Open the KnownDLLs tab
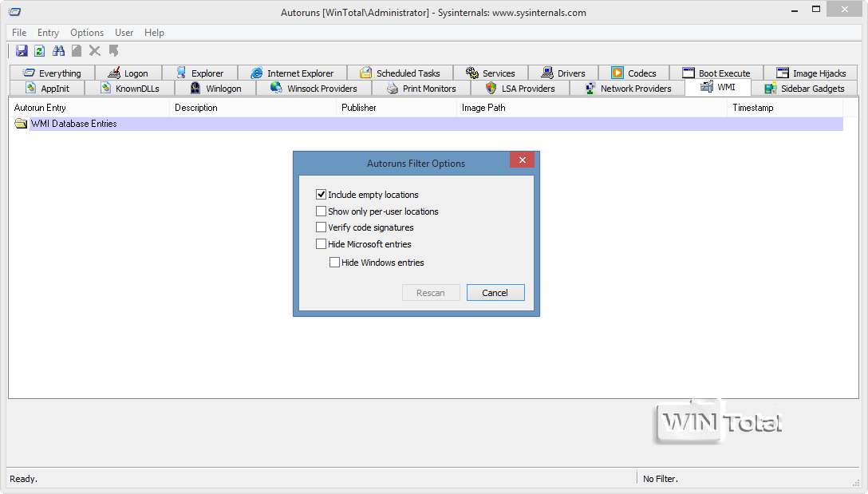Image resolution: width=868 pixels, height=494 pixels. [x=129, y=88]
